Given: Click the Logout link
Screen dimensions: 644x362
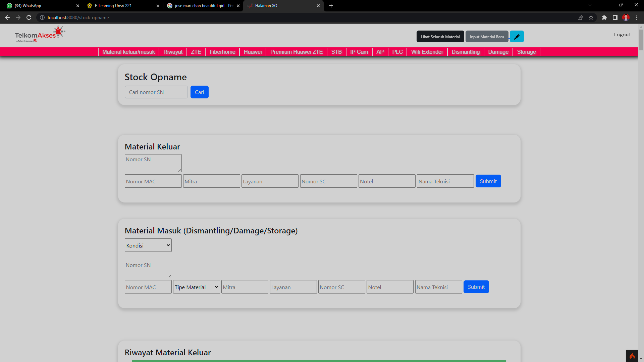Looking at the screenshot, I should point(623,35).
